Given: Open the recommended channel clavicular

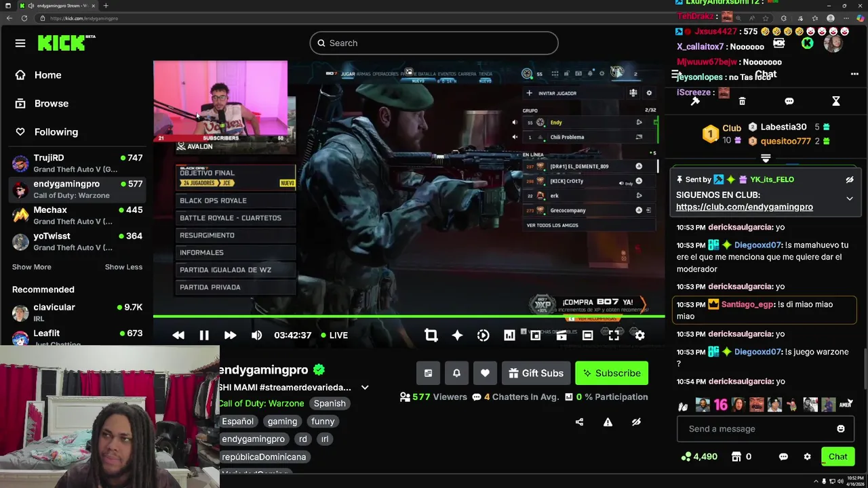Looking at the screenshot, I should [77, 312].
